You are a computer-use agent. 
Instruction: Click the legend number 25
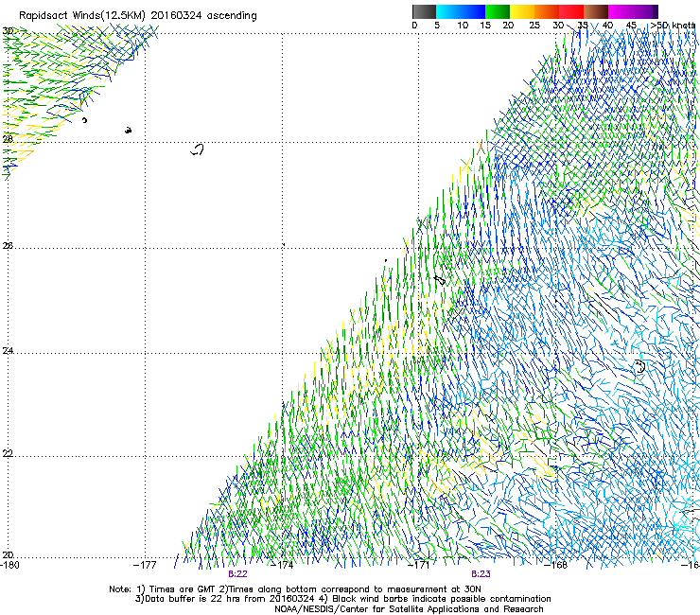point(534,25)
